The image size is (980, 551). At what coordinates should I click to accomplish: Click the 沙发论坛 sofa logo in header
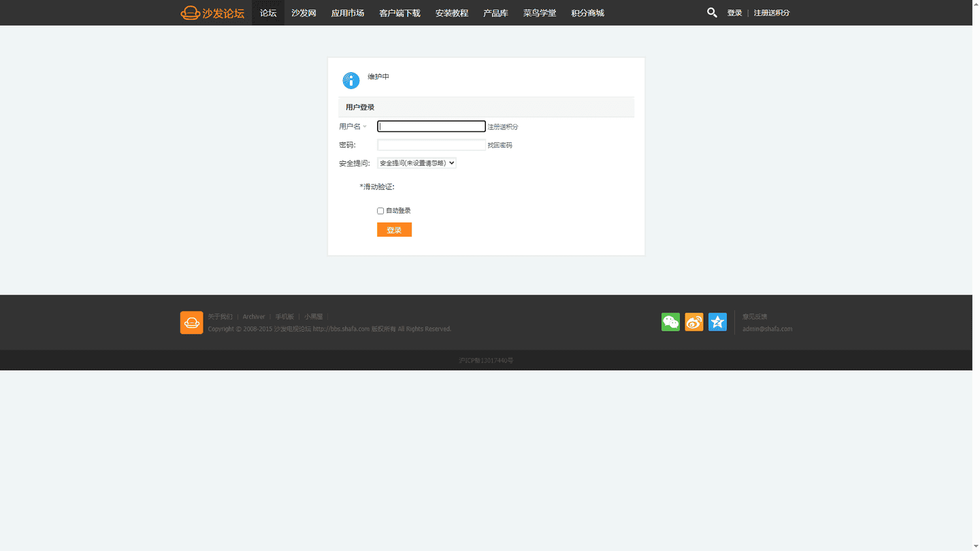click(x=212, y=13)
